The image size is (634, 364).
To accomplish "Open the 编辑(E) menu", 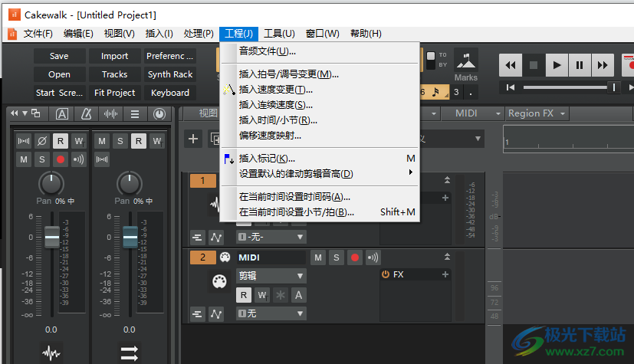I will tap(78, 34).
